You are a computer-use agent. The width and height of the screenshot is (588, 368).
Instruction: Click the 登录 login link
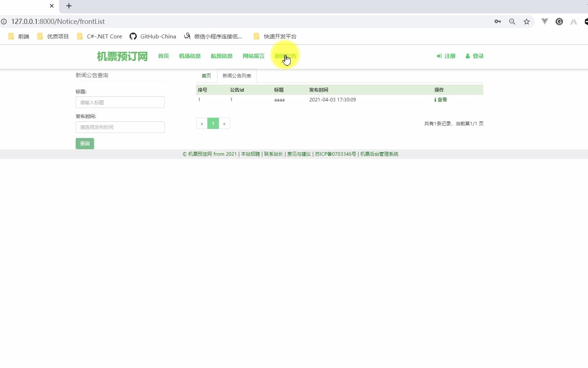(x=475, y=56)
